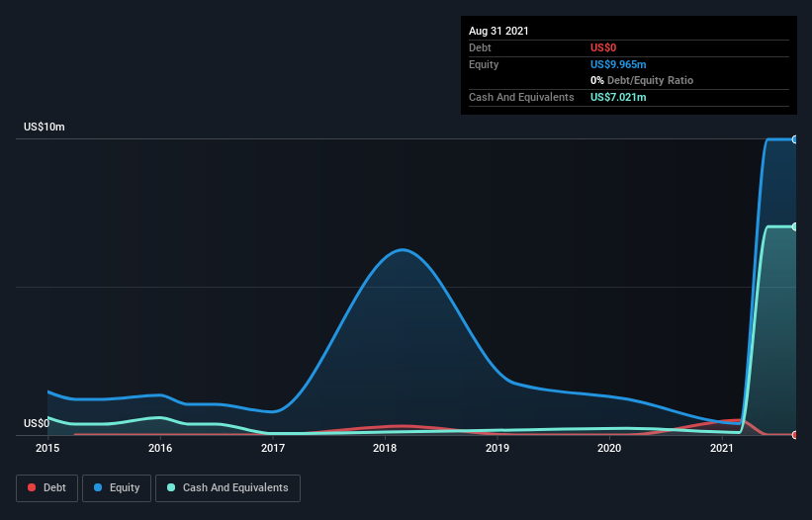Image resolution: width=812 pixels, height=520 pixels.
Task: Click the US$0 y-axis label
Action: pyautogui.click(x=37, y=423)
